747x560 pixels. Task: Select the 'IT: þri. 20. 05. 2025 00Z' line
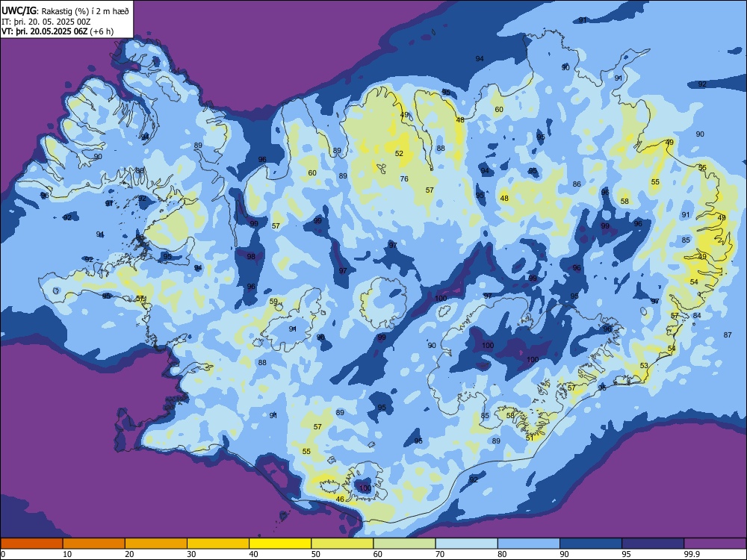tap(46, 22)
